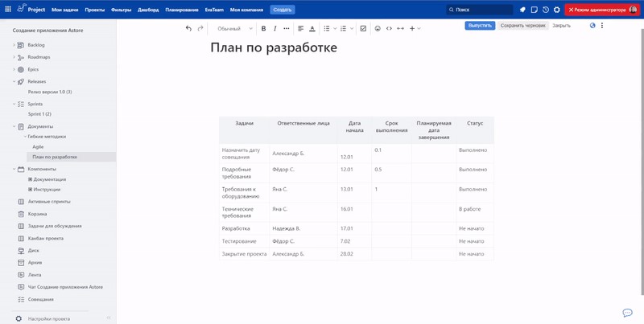Screen dimensions: 644x324
Task: Click the Выпустить button
Action: click(x=480, y=26)
